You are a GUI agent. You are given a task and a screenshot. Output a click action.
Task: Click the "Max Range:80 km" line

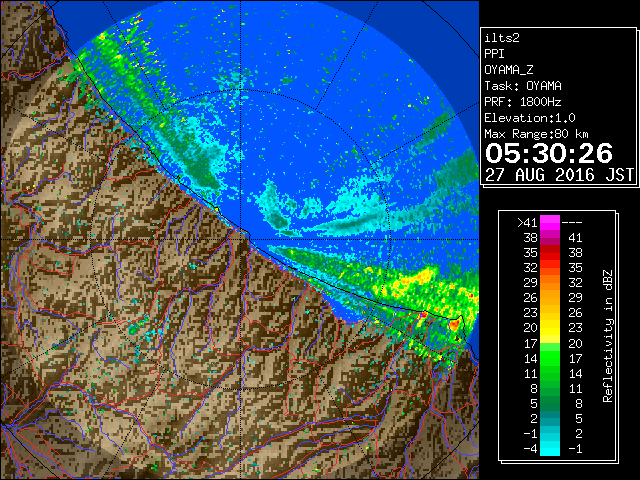pos(537,134)
